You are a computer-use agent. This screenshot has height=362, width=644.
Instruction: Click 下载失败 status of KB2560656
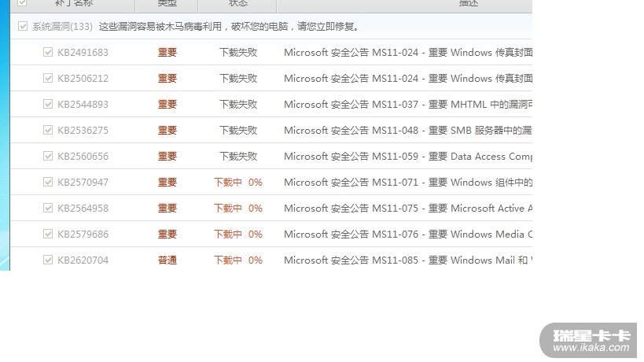point(238,157)
